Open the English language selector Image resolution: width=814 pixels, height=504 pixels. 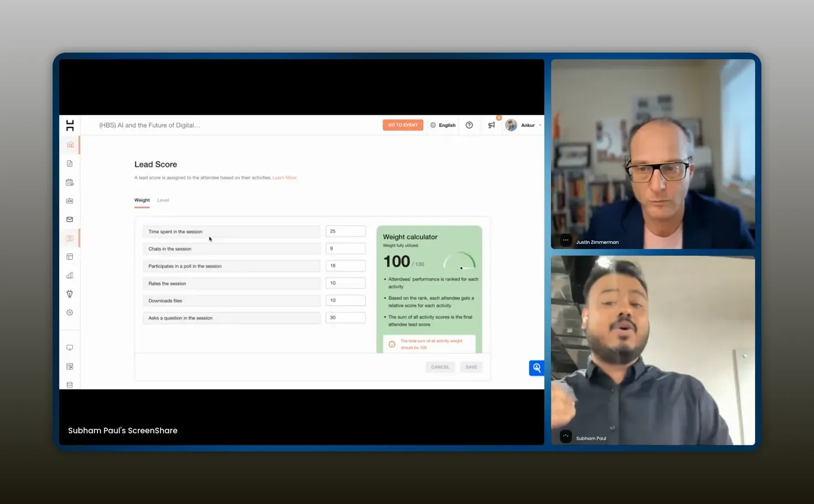coord(442,125)
